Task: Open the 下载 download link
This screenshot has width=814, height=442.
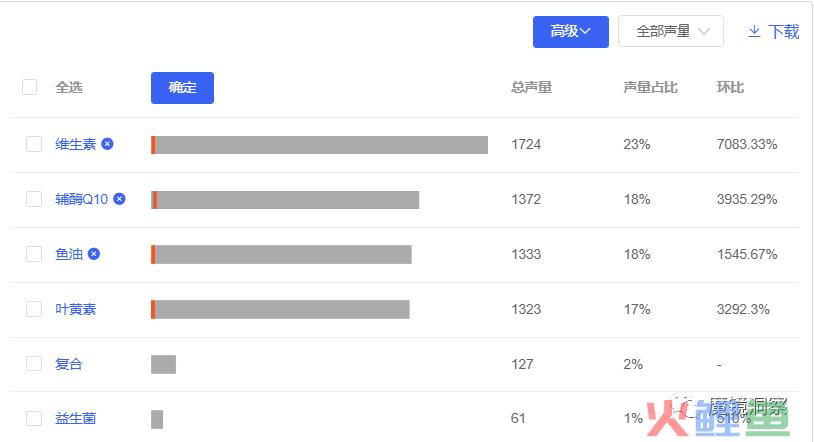Action: (x=783, y=32)
